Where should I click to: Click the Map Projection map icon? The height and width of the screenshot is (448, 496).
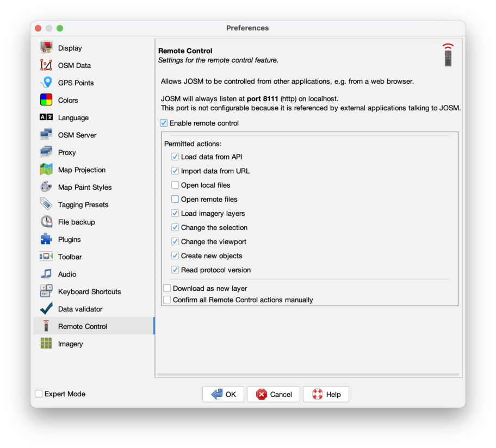[x=46, y=170]
